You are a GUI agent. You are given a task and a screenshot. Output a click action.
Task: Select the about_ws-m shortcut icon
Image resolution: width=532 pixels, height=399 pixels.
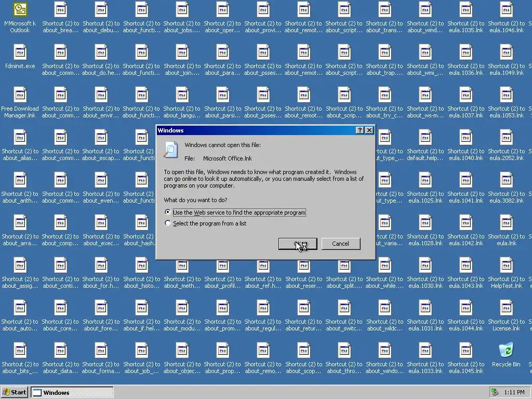click(x=425, y=95)
